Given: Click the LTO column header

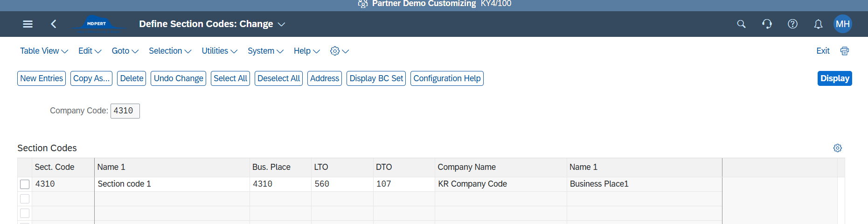Looking at the screenshot, I should pyautogui.click(x=342, y=167).
